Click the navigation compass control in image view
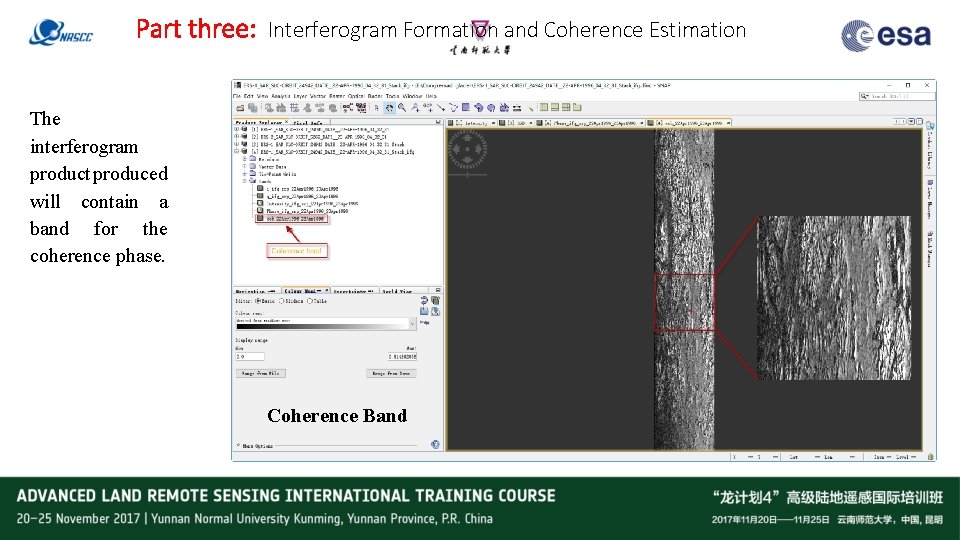 (467, 149)
